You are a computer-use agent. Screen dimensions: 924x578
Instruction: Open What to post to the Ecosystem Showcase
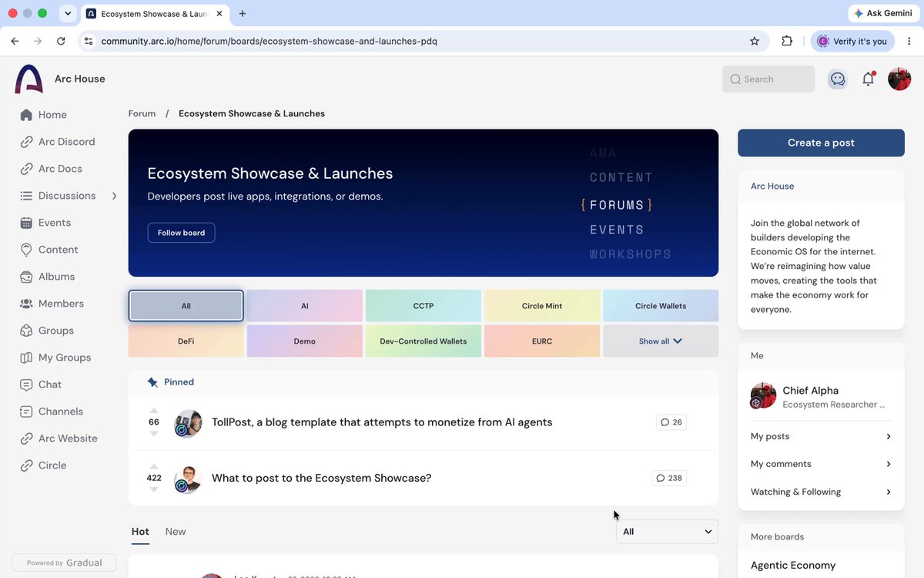point(321,478)
